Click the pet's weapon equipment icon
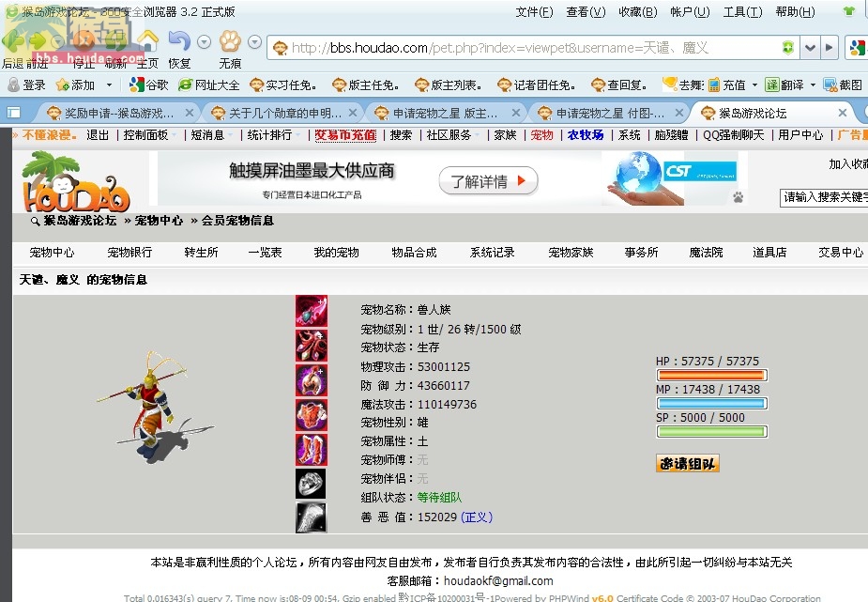This screenshot has width=868, height=602. (312, 311)
